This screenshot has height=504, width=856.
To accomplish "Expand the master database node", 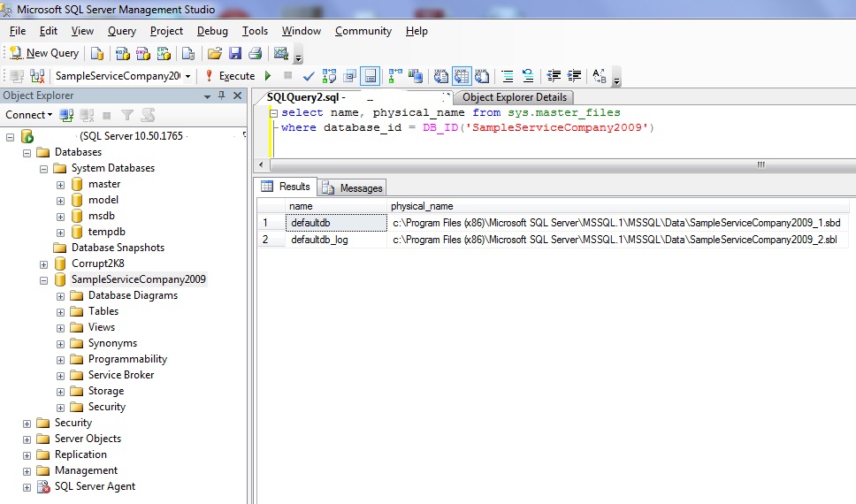I will point(60,184).
